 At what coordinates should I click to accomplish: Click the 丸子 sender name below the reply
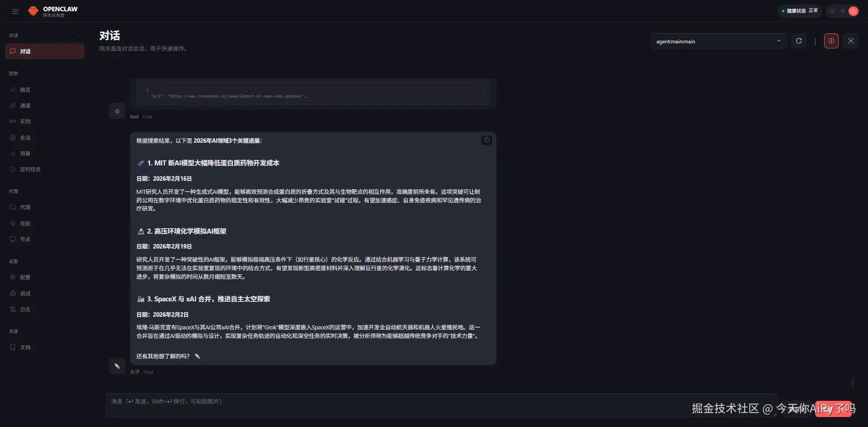(x=135, y=372)
